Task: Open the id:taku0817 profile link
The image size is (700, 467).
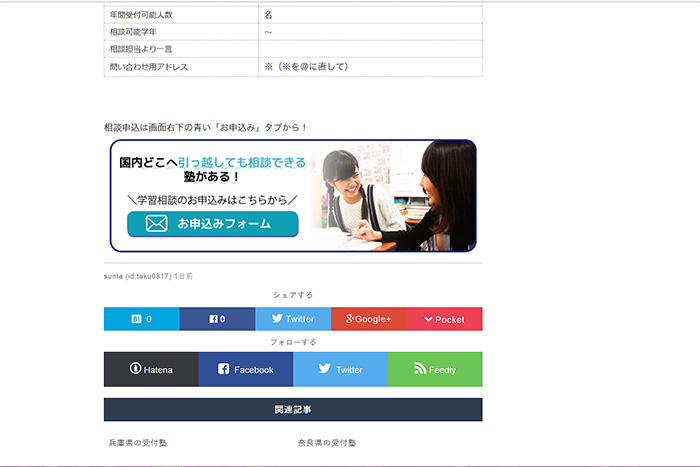Action: click(x=148, y=275)
